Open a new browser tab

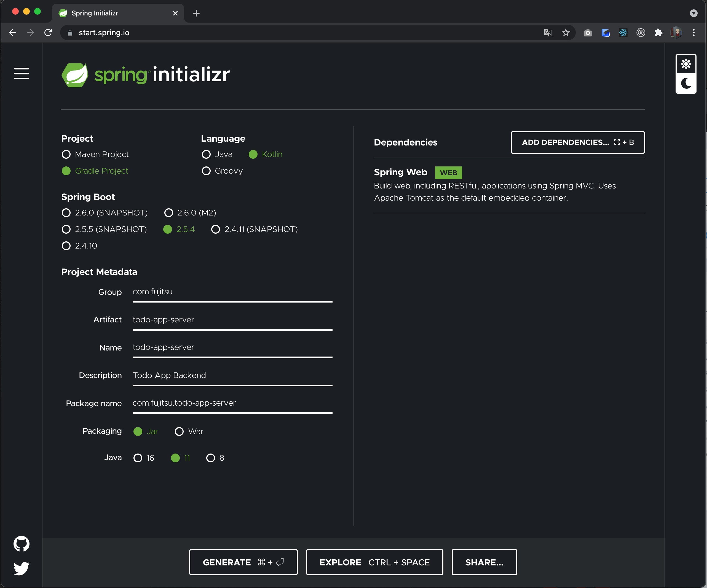(x=196, y=13)
